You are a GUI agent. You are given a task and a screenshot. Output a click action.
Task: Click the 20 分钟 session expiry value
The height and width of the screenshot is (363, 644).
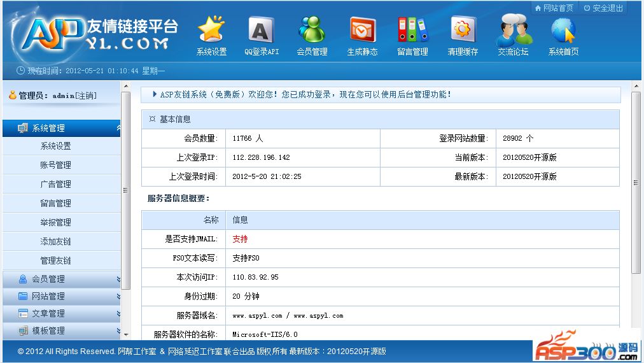point(246,296)
